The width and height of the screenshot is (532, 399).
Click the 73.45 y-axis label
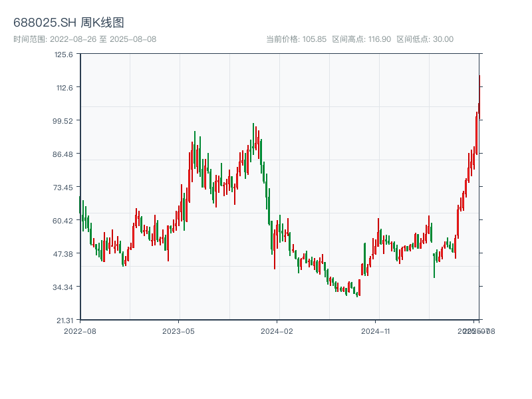tap(63, 188)
